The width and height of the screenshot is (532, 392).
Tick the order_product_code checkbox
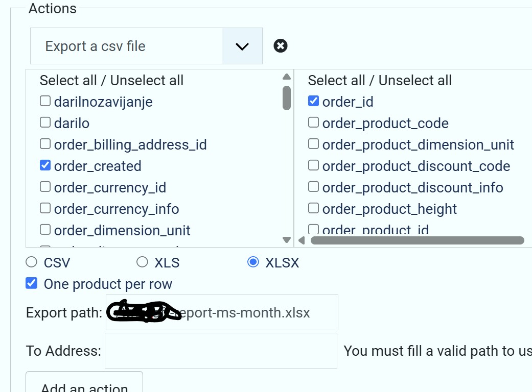(313, 122)
